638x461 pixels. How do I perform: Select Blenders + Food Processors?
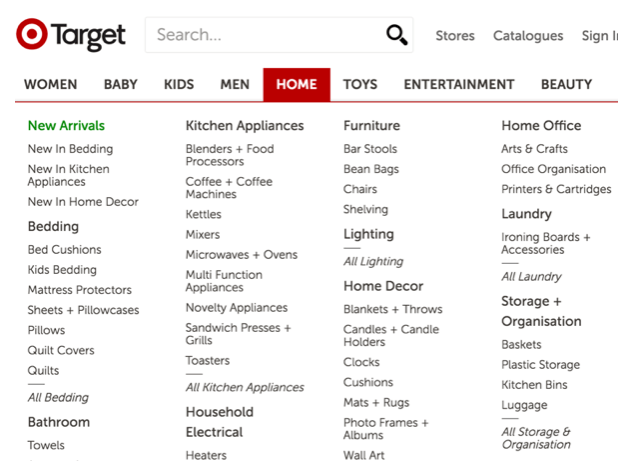(x=230, y=155)
